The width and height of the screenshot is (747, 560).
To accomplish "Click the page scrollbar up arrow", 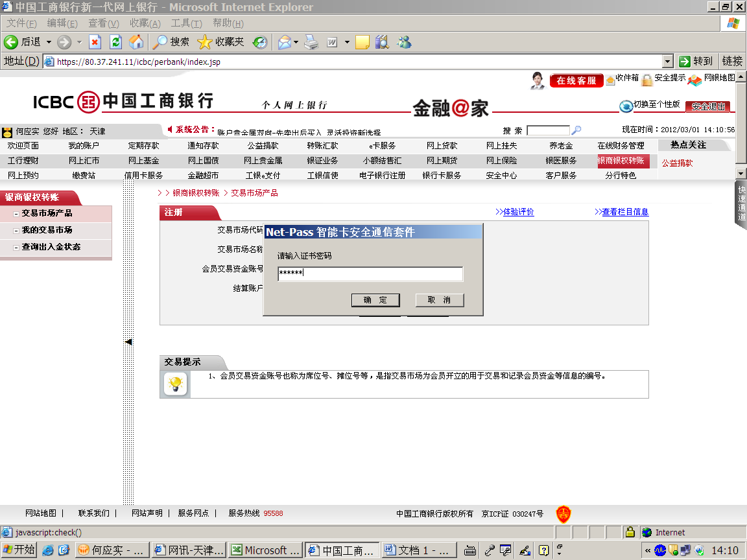I will point(741,76).
